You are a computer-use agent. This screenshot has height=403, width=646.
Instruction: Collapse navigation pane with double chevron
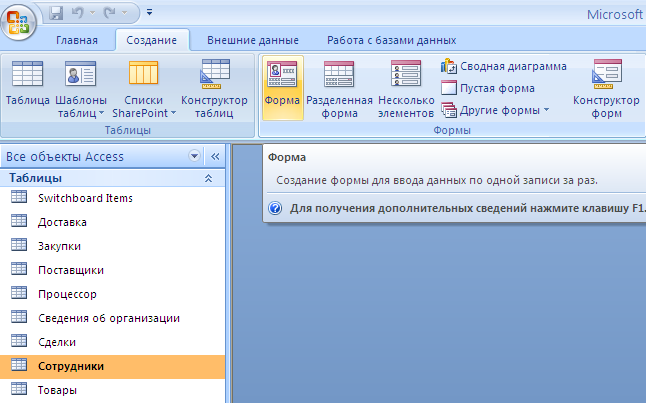coord(215,157)
